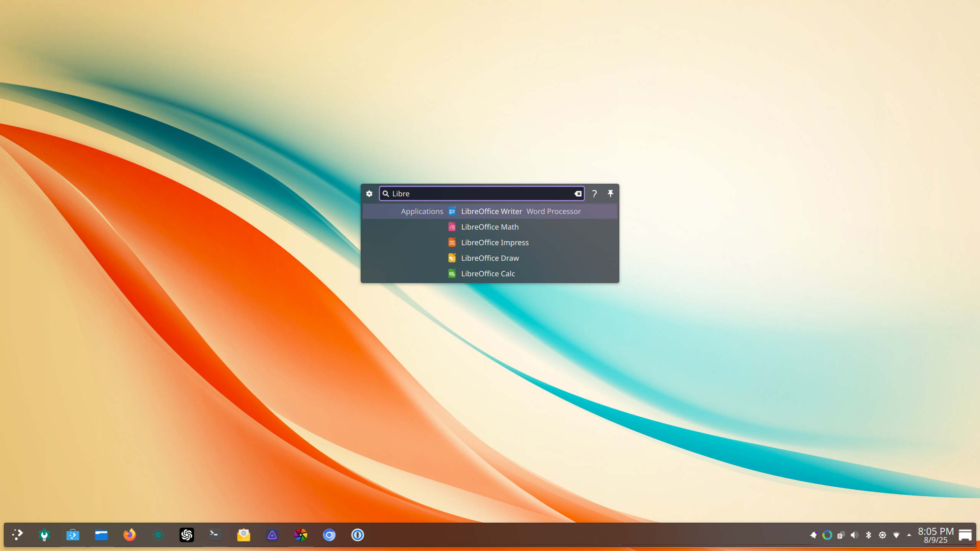
Task: Clear the search text field
Action: (x=578, y=194)
